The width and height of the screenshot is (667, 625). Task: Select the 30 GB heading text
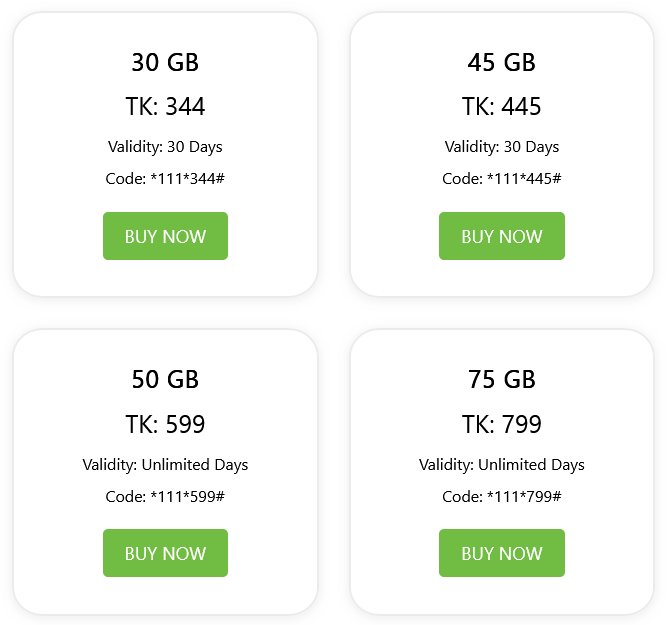tap(165, 63)
